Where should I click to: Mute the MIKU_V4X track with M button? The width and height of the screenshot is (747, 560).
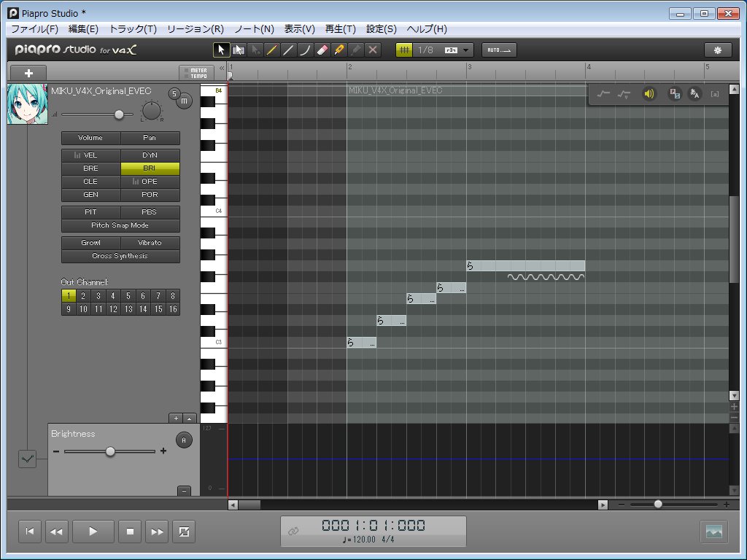[x=185, y=101]
